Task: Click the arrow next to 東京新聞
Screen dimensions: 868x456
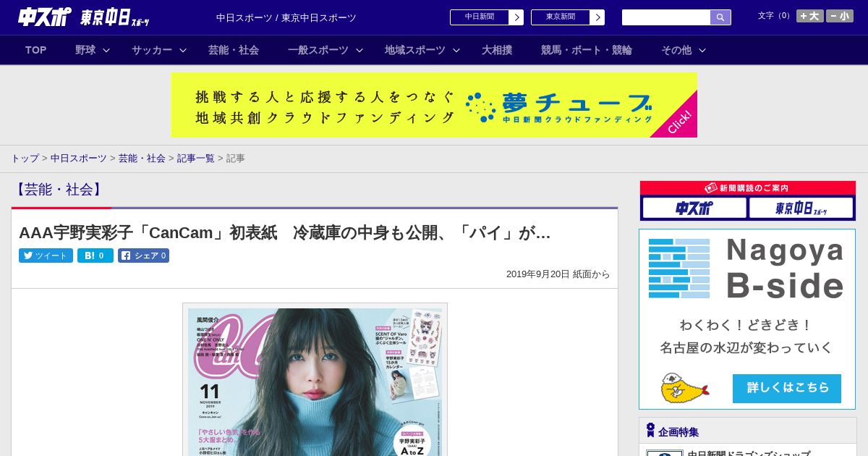Action: click(x=597, y=17)
